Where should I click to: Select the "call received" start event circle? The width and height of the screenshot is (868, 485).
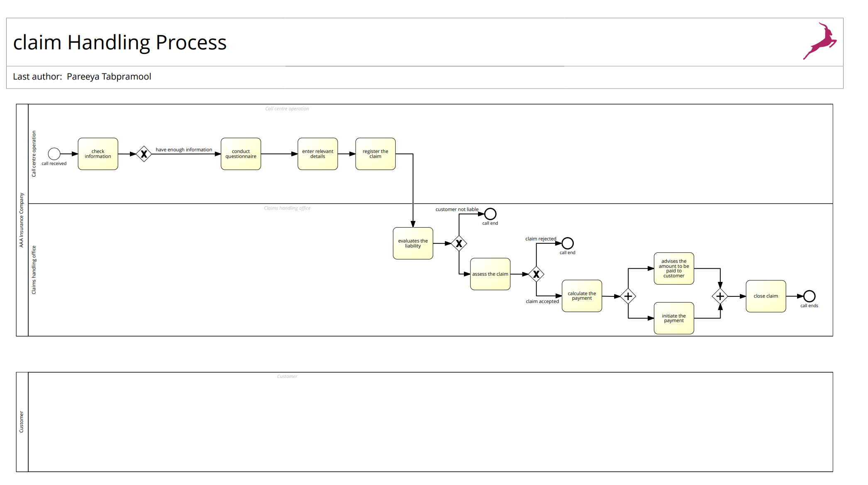point(54,154)
